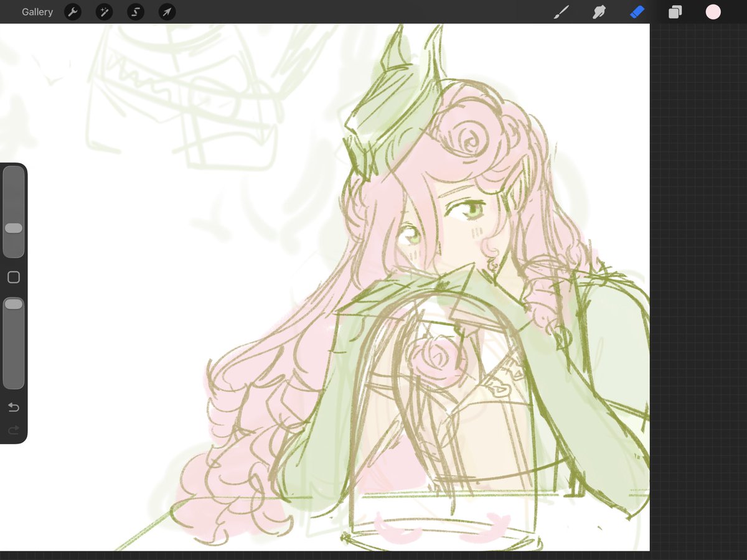Select the Selection S-shaped tool
747x560 pixels.
pos(136,12)
